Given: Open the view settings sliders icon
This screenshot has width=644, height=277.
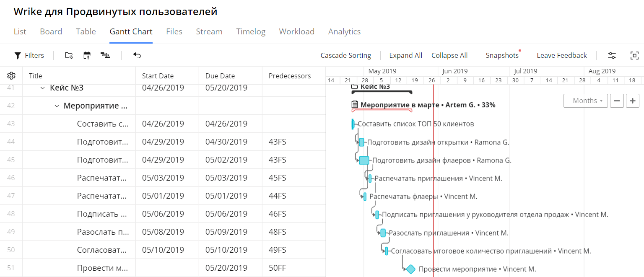Looking at the screenshot, I should (x=612, y=55).
